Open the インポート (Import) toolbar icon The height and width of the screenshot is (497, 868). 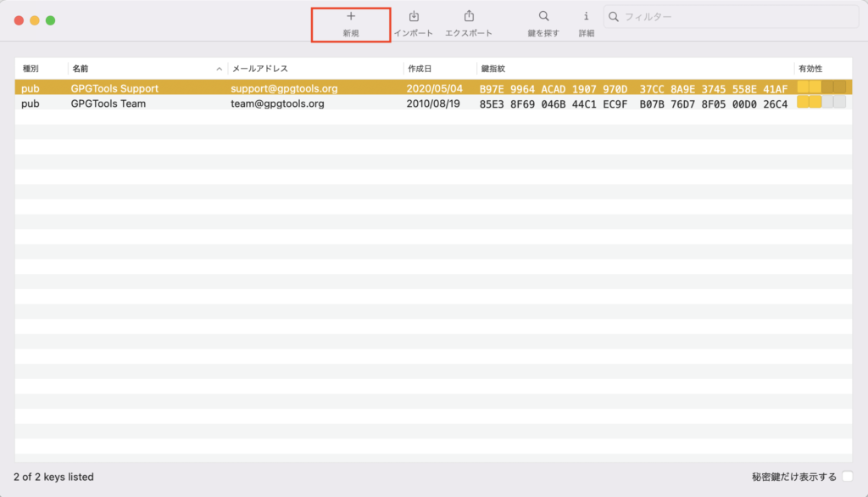coord(414,17)
